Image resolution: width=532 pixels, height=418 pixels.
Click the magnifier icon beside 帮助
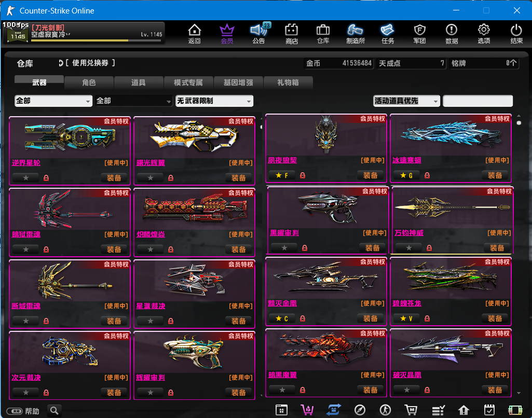click(x=54, y=411)
